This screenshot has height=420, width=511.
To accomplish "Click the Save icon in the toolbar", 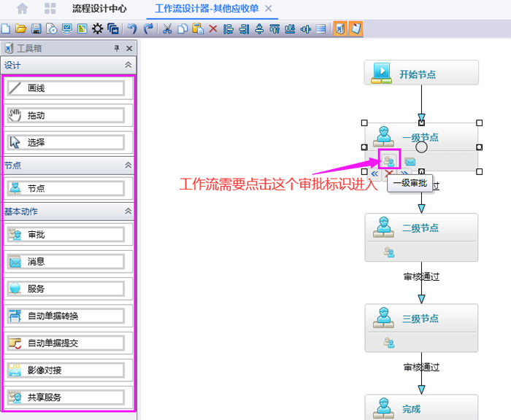I will pos(36,29).
